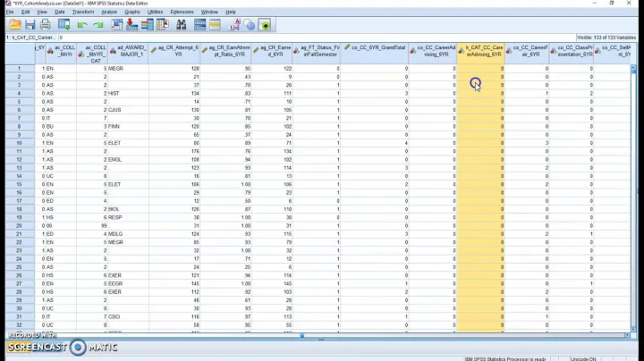Open the Utilities menu

pos(156,12)
